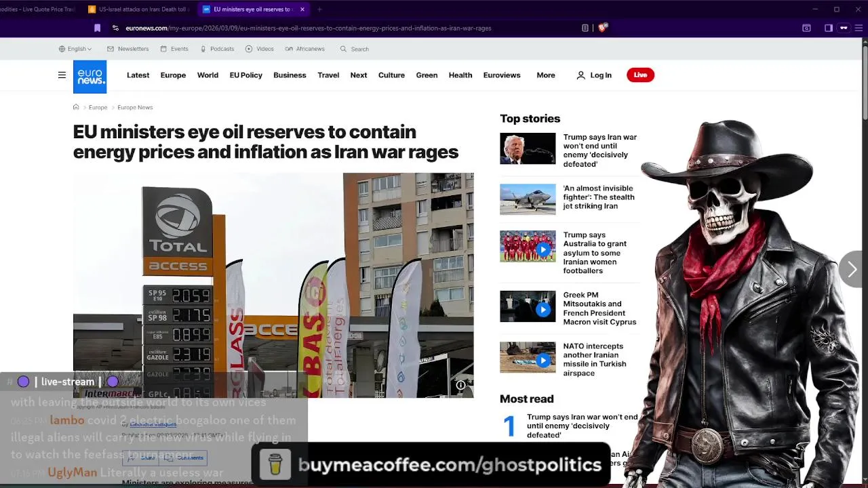Select the Latest menu item
The image size is (868, 488).
pos(138,75)
